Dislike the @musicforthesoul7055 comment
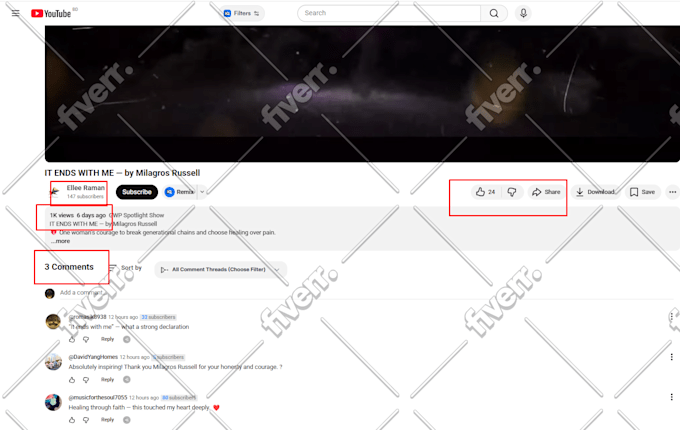The width and height of the screenshot is (680, 430). coord(86,420)
